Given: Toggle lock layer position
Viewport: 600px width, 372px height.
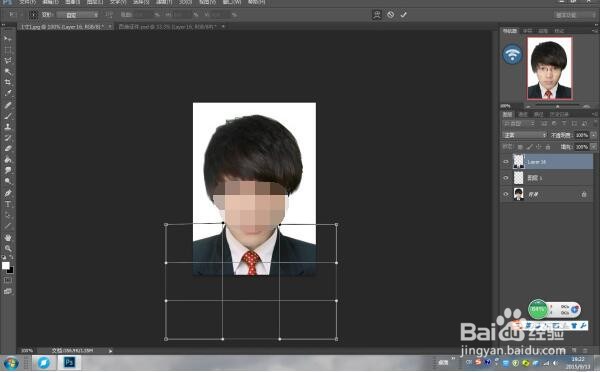Looking at the screenshot, I should (538, 147).
